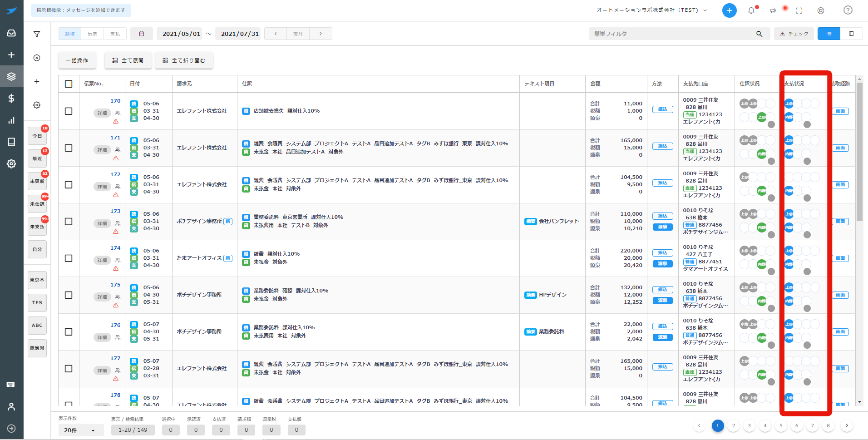Click the 全て折り畳む collapse all button
Viewport: 868px width, 440px height.
[x=184, y=60]
